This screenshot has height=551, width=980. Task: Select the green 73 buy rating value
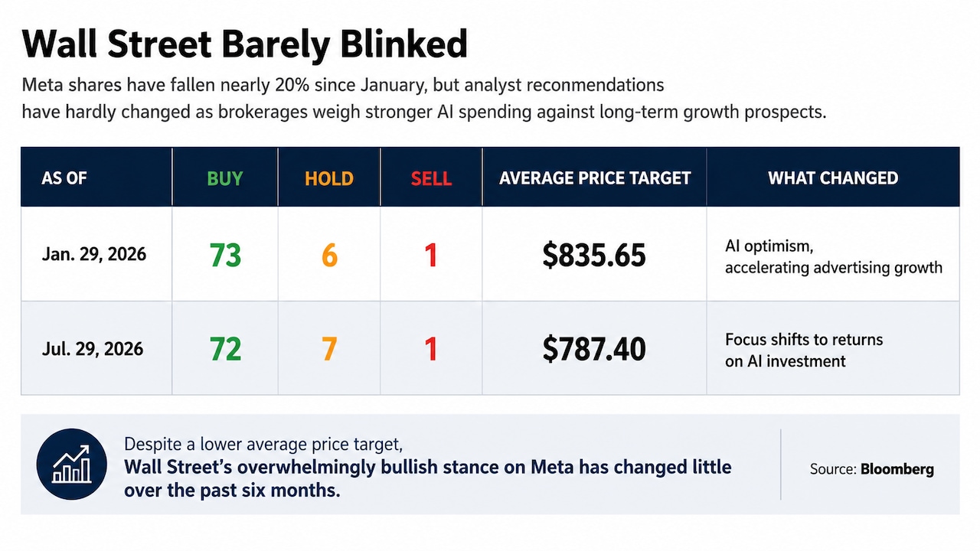[x=226, y=255]
